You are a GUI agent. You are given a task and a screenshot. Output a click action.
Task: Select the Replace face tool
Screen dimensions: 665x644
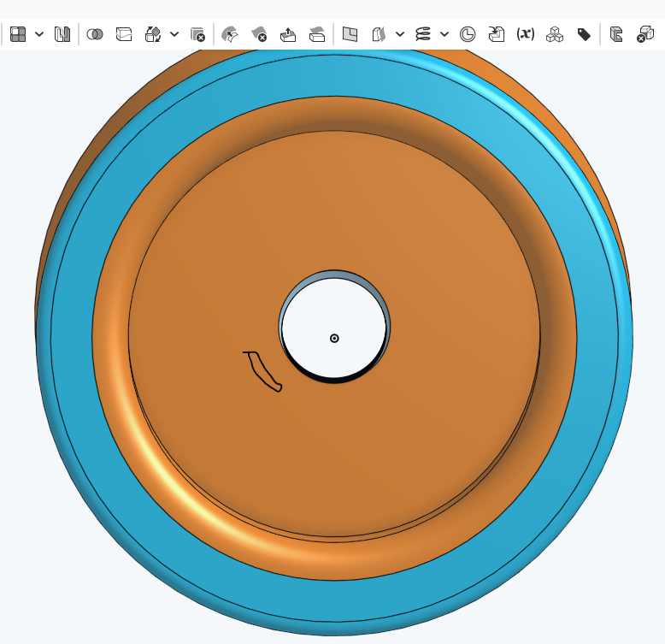click(317, 34)
